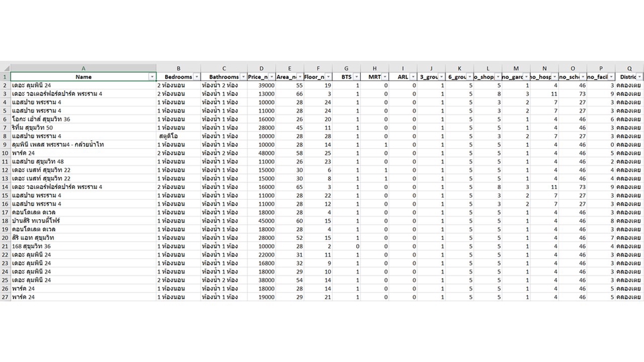Click the BTS header cell
644x362 pixels.
(346, 76)
